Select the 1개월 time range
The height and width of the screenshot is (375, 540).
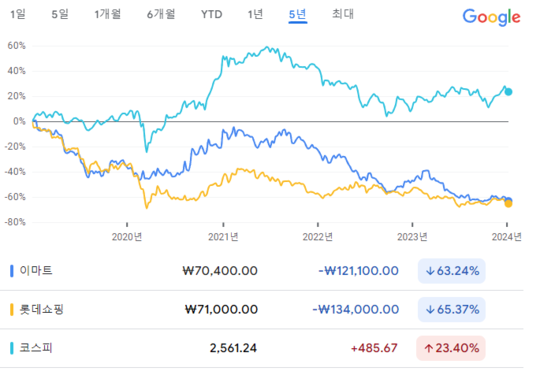[107, 14]
